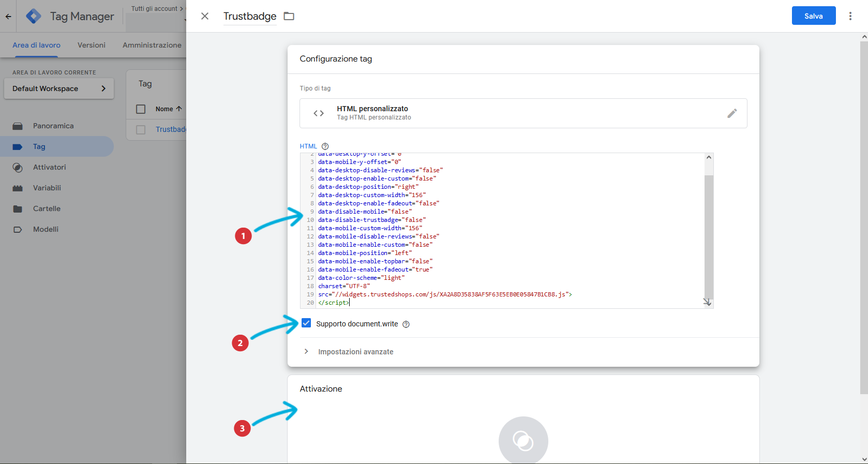Click the Cartelle folder icon
868x464 pixels.
click(x=18, y=209)
